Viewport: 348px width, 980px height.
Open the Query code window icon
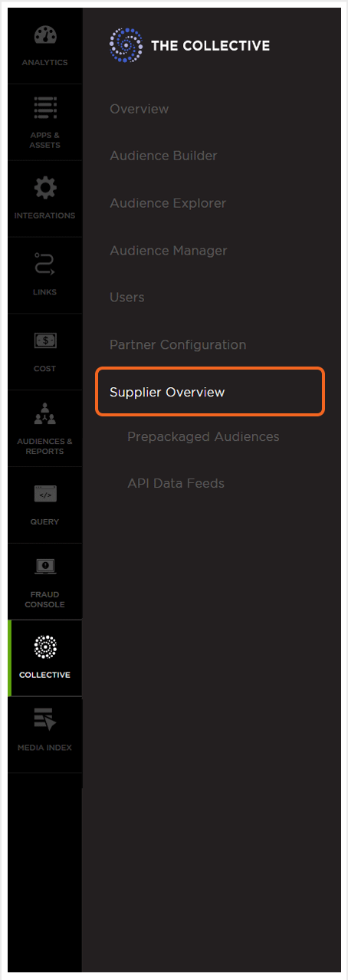45,495
